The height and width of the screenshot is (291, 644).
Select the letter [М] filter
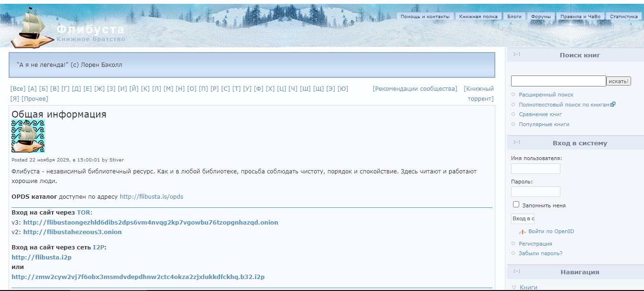pos(168,89)
